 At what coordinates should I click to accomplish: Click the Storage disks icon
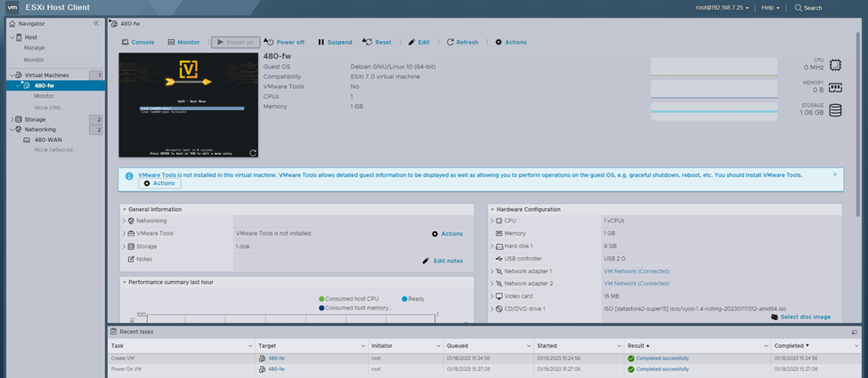[835, 110]
